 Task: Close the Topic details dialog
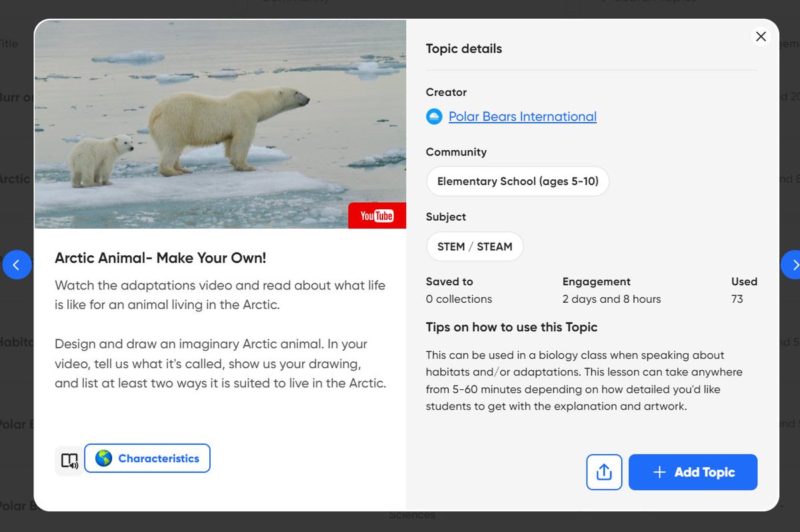point(761,37)
